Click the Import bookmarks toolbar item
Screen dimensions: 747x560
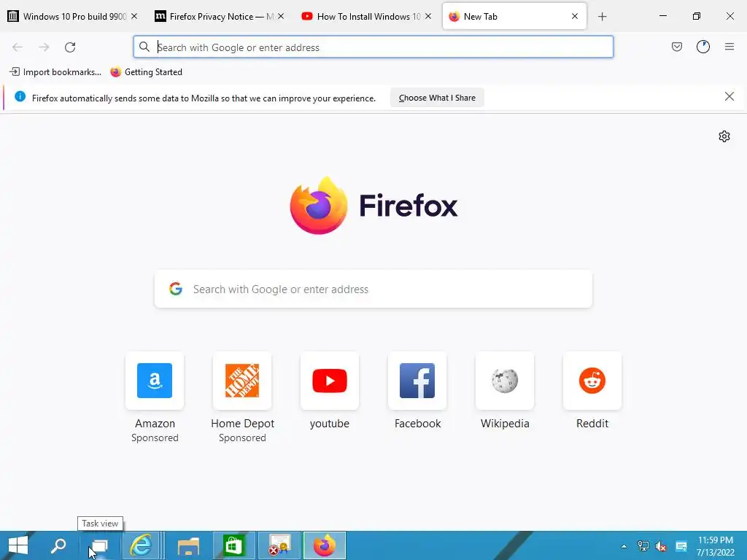(55, 72)
